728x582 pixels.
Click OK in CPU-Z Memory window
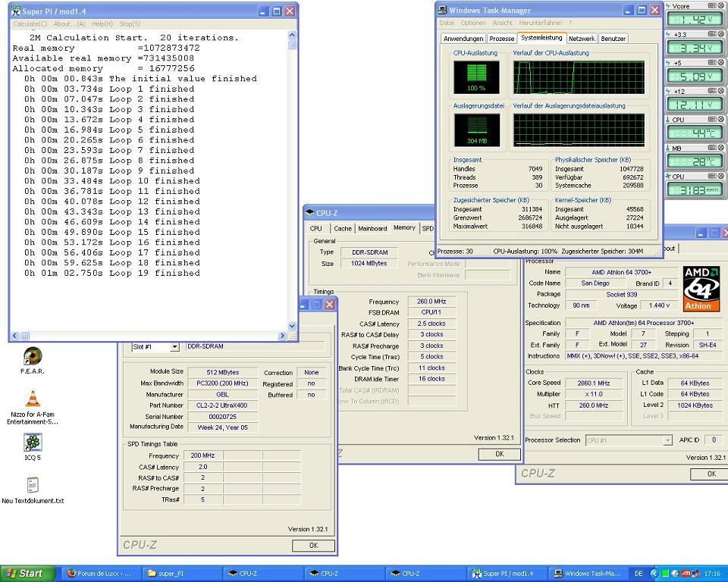pos(499,454)
